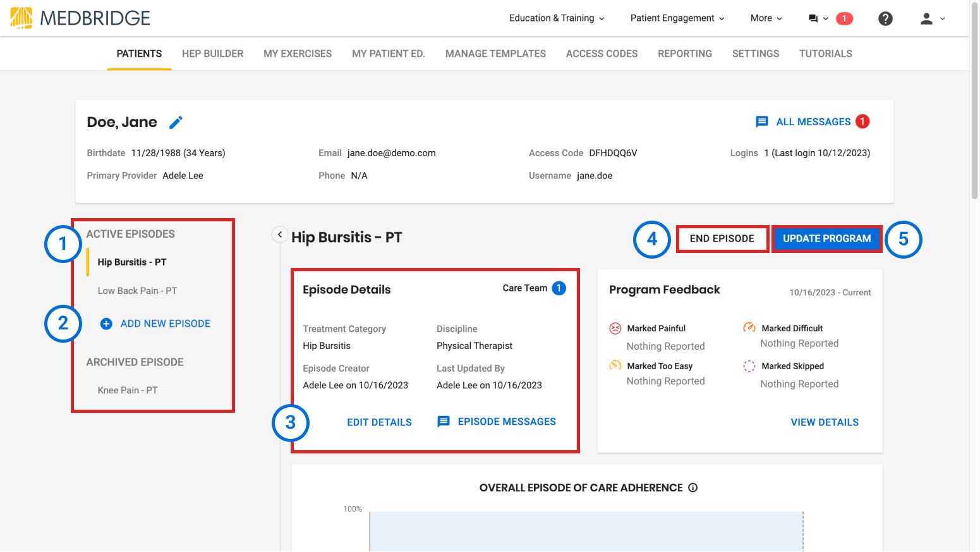Open the Manage Templates tab

click(495, 54)
